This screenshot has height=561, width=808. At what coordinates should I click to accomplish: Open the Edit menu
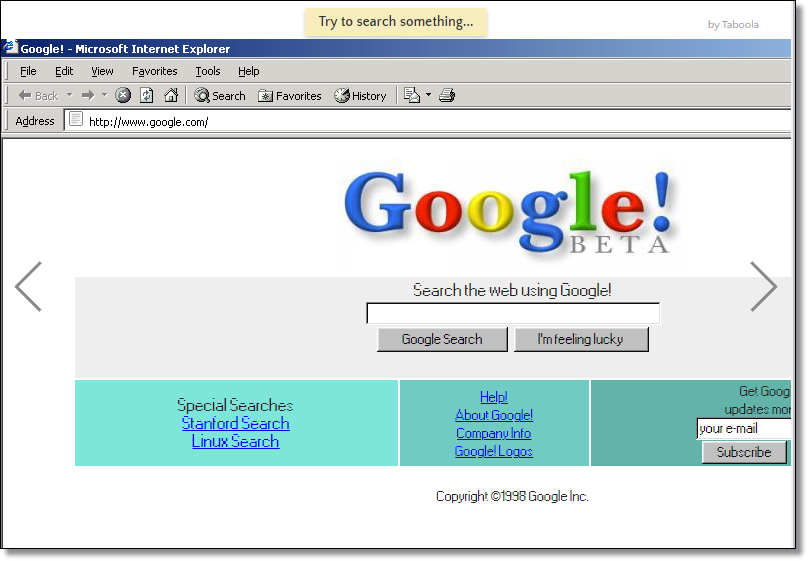[64, 71]
